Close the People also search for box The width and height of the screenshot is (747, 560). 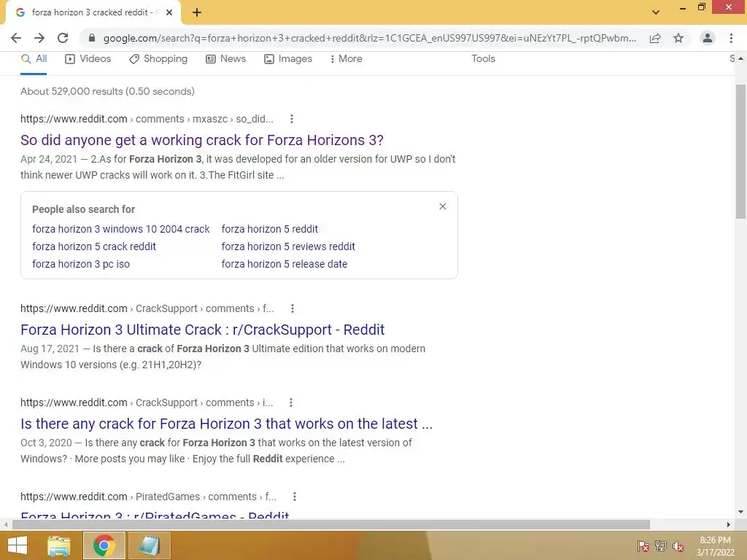[443, 206]
